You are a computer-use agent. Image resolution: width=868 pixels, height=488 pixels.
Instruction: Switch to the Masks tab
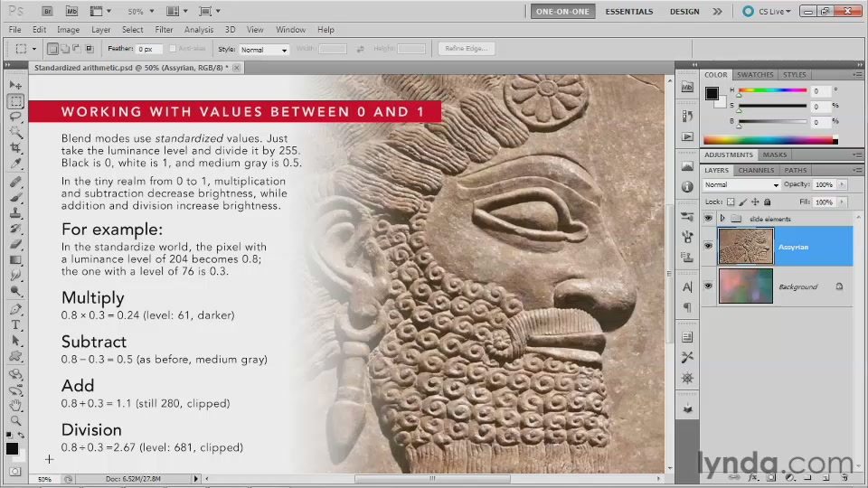[x=775, y=155]
